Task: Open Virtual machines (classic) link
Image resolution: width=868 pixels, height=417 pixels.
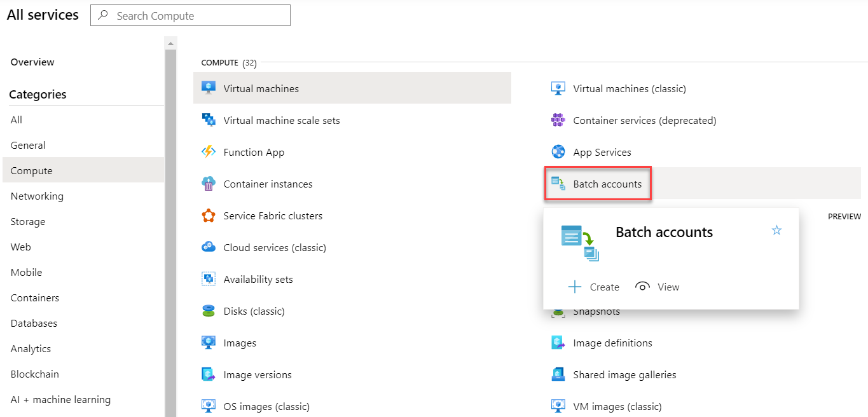Action: pyautogui.click(x=630, y=88)
